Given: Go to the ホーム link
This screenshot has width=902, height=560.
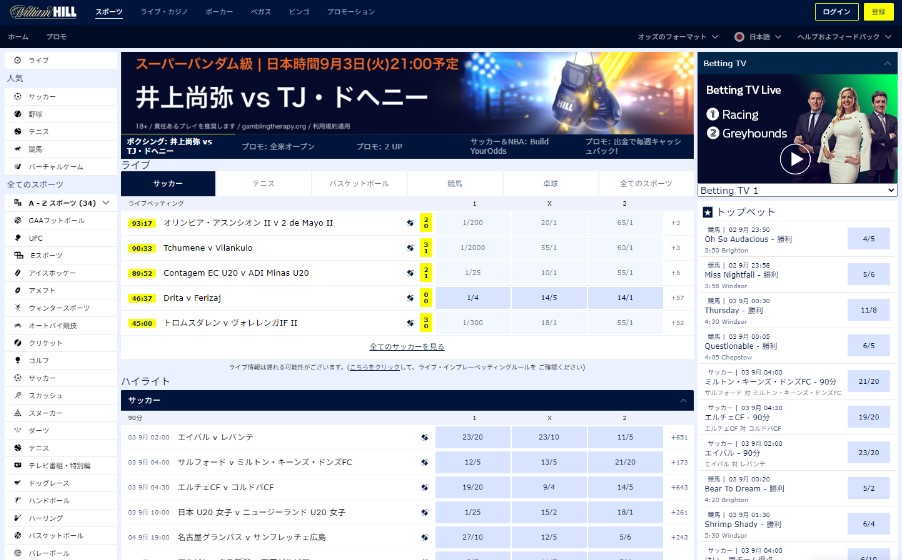Looking at the screenshot, I should coord(18,36).
